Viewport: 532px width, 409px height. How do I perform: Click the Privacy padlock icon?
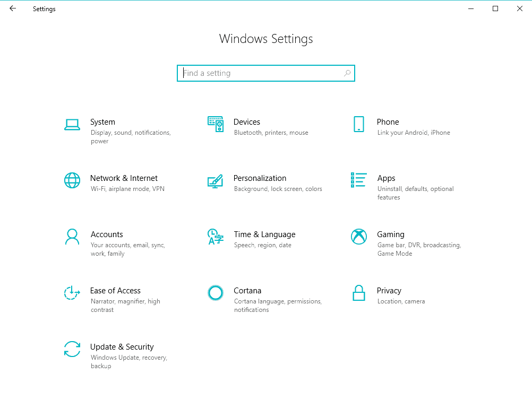[358, 293]
